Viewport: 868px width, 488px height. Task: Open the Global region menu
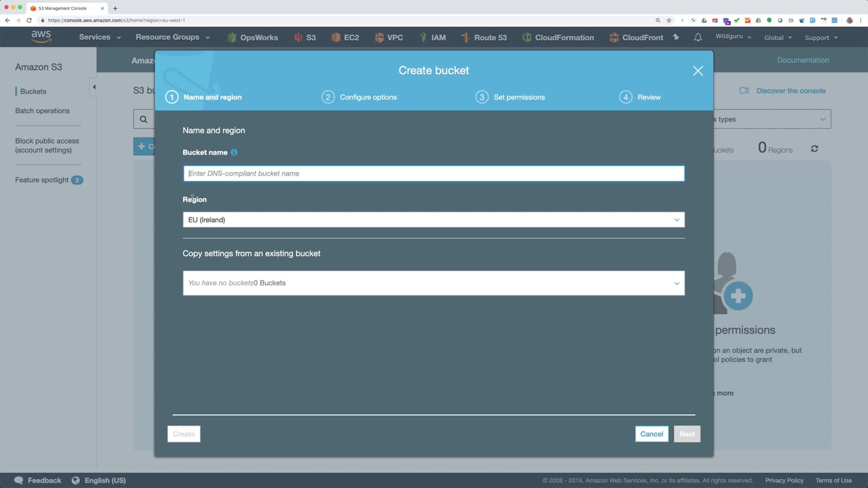[778, 37]
